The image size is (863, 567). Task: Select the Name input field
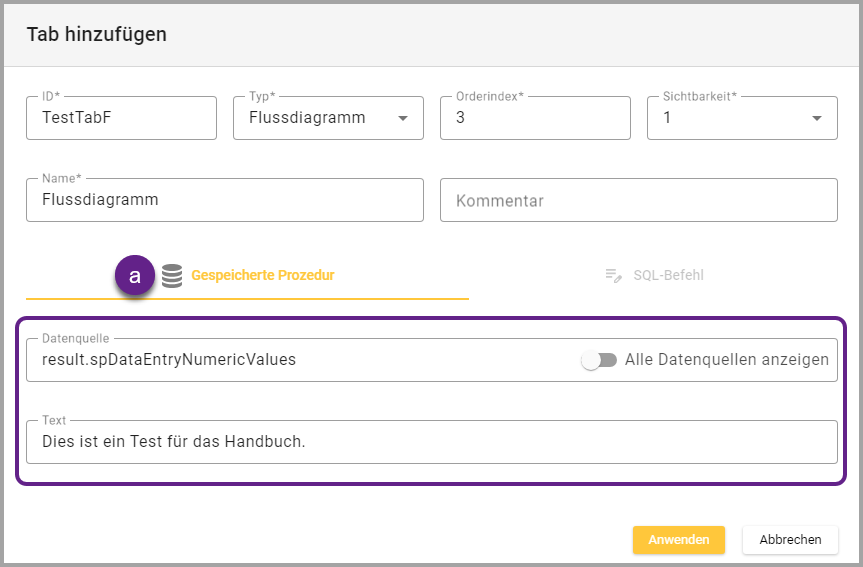coord(225,200)
